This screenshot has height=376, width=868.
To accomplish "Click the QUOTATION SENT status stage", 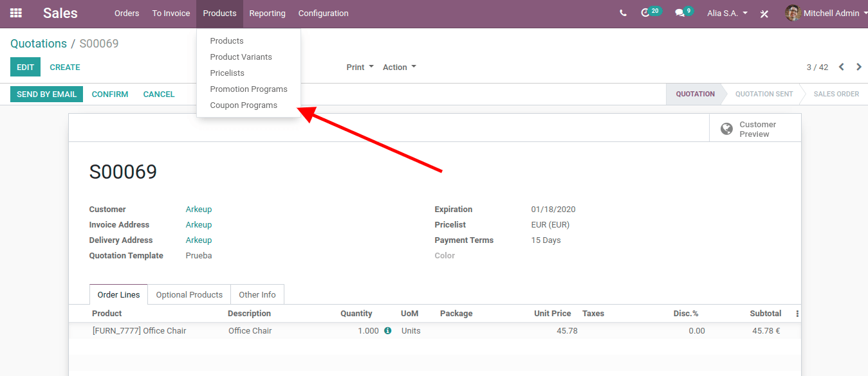I will (x=764, y=94).
